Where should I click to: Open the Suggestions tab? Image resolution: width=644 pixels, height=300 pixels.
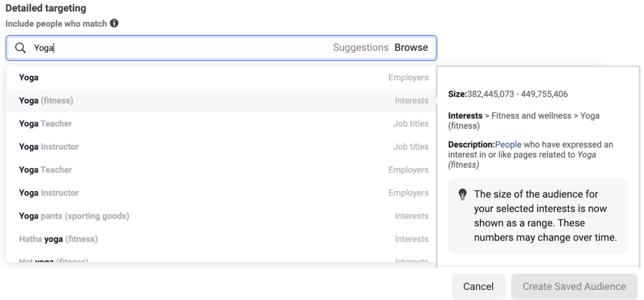361,48
